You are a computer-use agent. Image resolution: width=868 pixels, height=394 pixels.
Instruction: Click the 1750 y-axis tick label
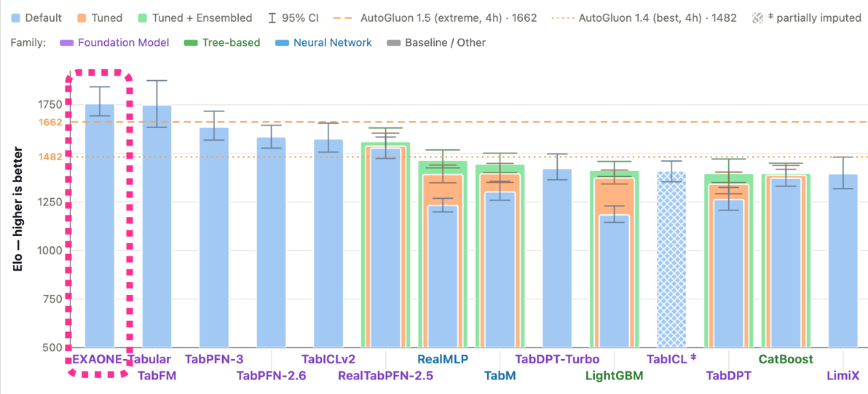[51, 105]
